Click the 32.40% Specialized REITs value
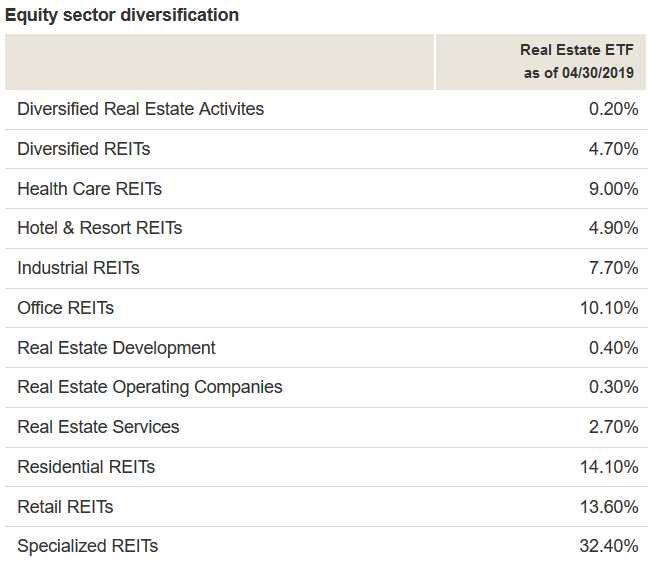This screenshot has height=575, width=648. click(x=609, y=546)
